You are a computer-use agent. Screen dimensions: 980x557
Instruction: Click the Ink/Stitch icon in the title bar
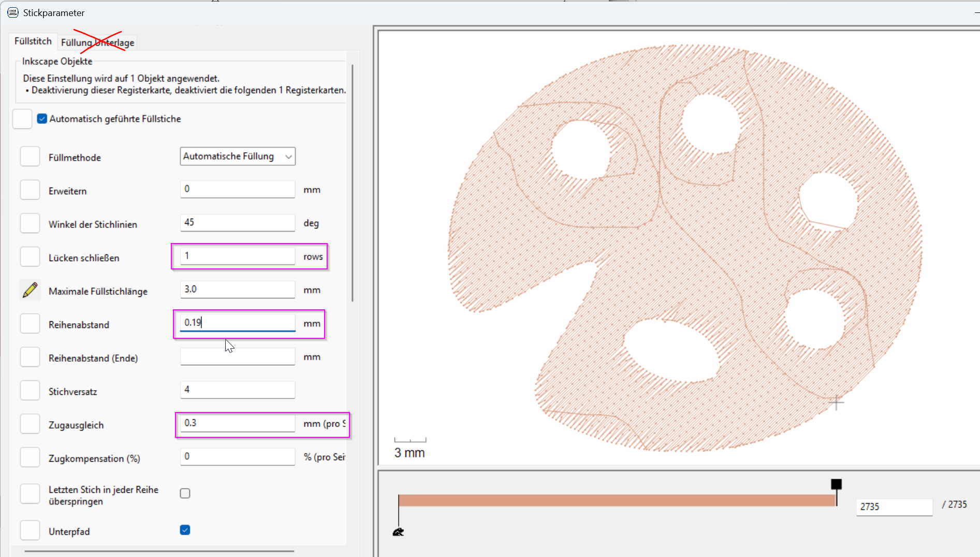click(x=12, y=12)
